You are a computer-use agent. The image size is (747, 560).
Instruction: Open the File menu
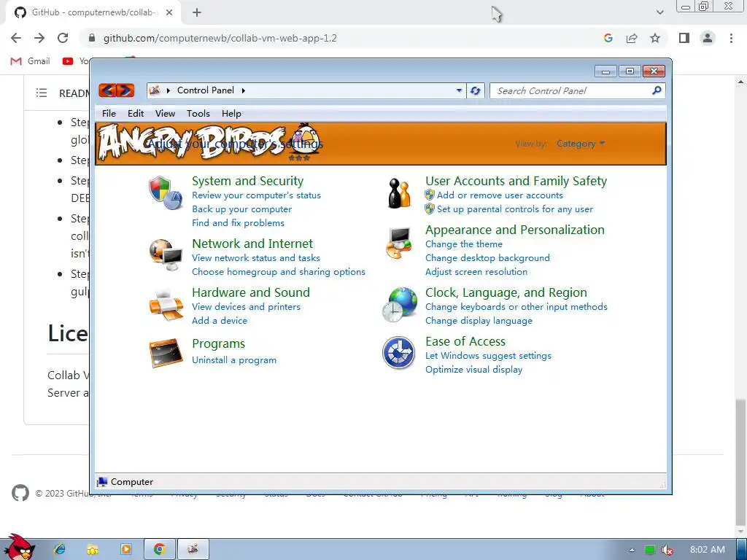pyautogui.click(x=109, y=113)
